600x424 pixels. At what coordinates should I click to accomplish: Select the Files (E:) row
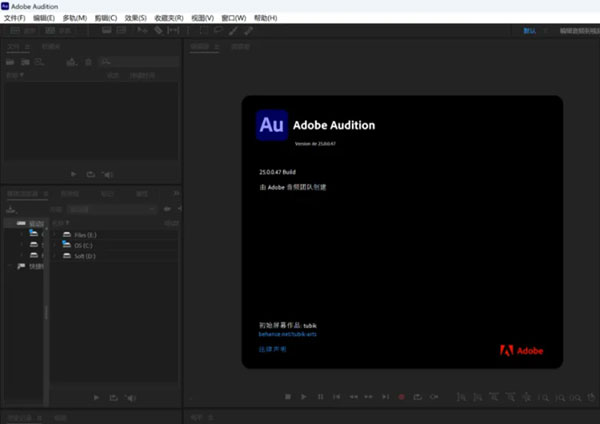pos(115,235)
